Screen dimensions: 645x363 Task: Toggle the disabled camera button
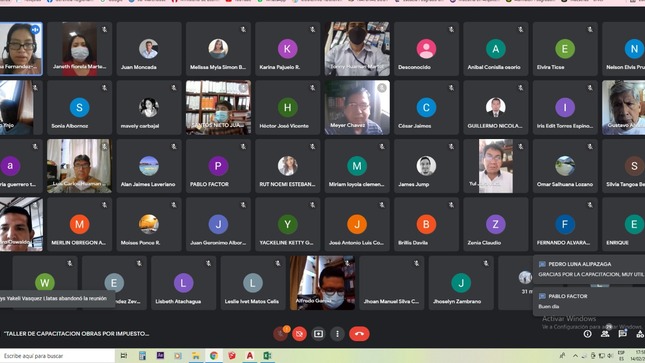pos(299,334)
